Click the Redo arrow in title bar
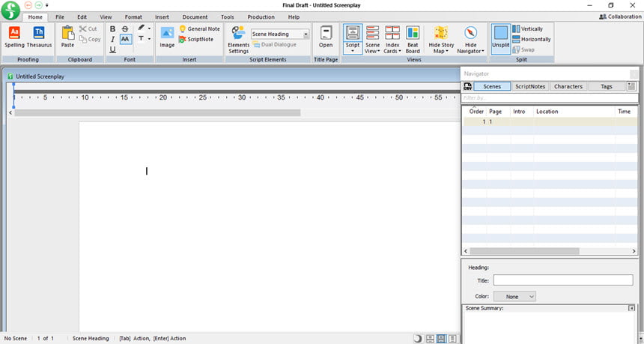This screenshot has width=644, height=344. tap(39, 5)
